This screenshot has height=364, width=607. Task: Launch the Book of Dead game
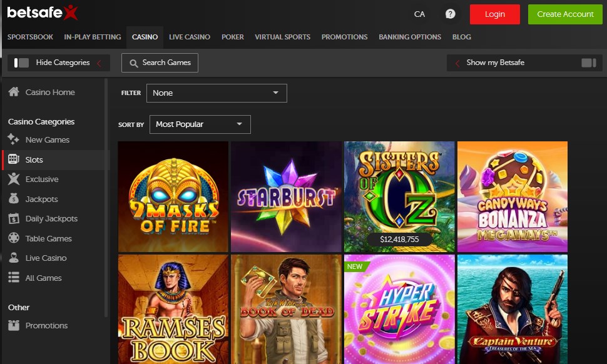tap(286, 309)
